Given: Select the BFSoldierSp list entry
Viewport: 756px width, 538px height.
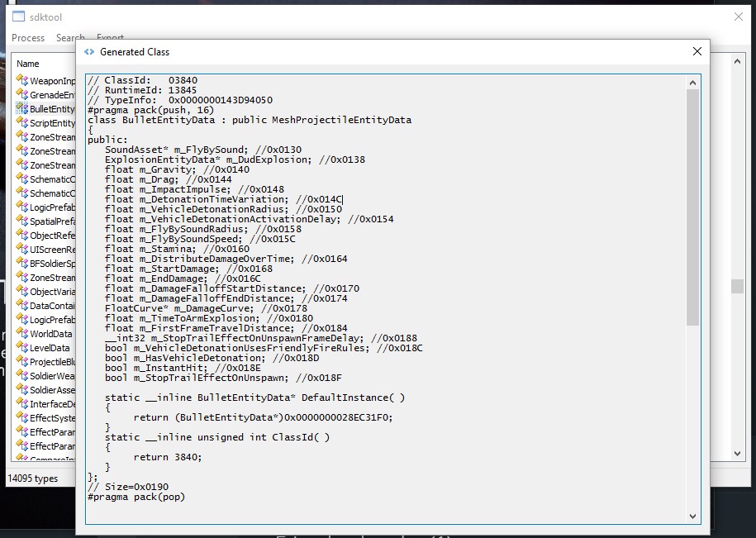Looking at the screenshot, I should point(51,264).
